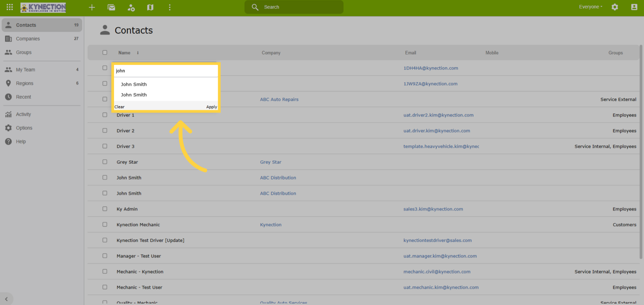Screen dimensions: 644x305
Task: Open My Team in the sidebar
Action: (42, 70)
